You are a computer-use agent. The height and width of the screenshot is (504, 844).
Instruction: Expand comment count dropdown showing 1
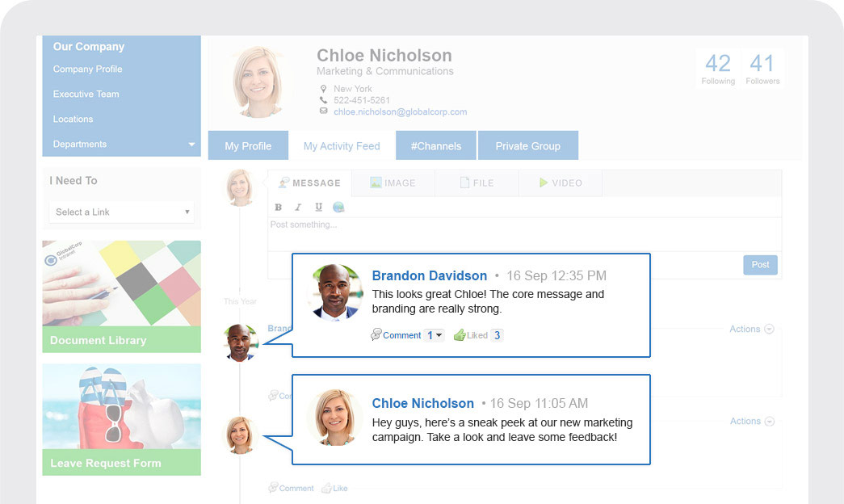[x=434, y=335]
